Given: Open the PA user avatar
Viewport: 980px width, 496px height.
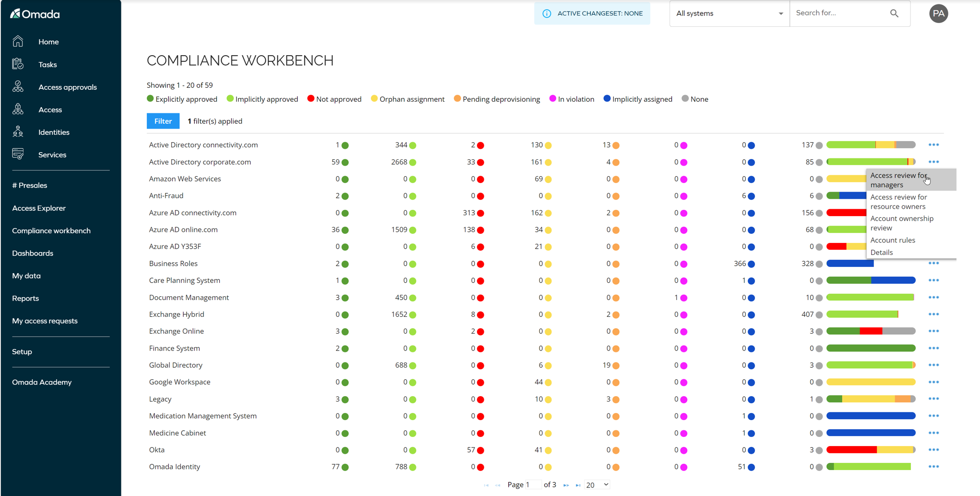Looking at the screenshot, I should click(x=938, y=13).
